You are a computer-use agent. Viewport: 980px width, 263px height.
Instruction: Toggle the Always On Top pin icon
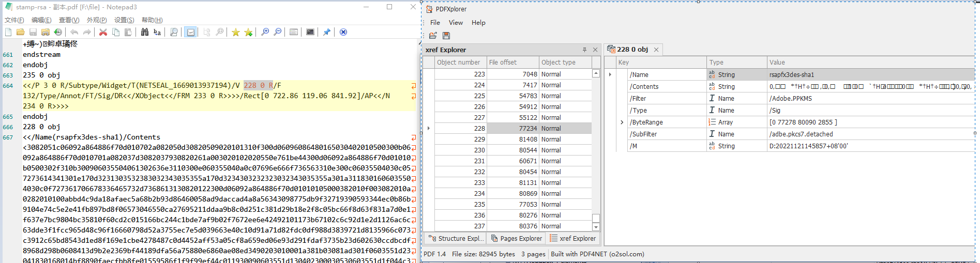click(x=327, y=32)
